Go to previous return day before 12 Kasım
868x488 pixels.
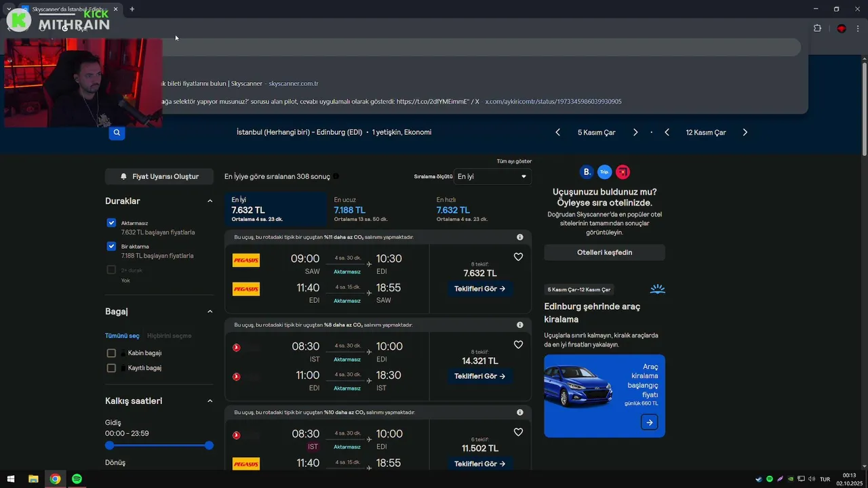pos(667,132)
